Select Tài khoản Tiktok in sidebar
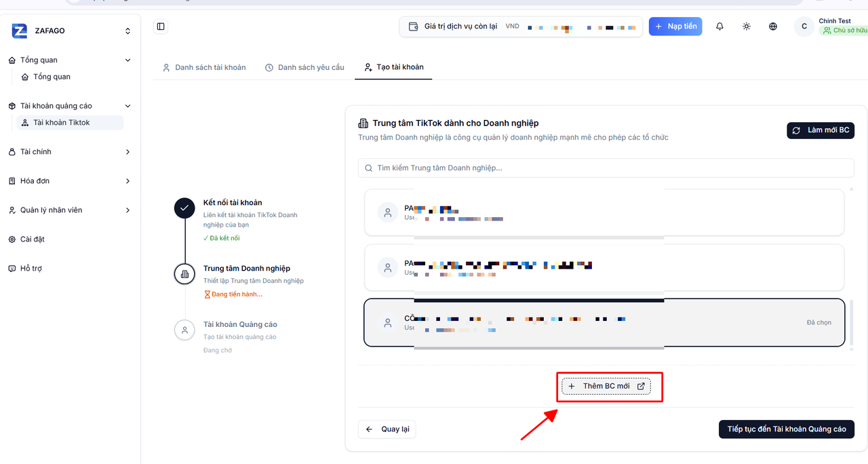Image resolution: width=868 pixels, height=464 pixels. [70, 123]
